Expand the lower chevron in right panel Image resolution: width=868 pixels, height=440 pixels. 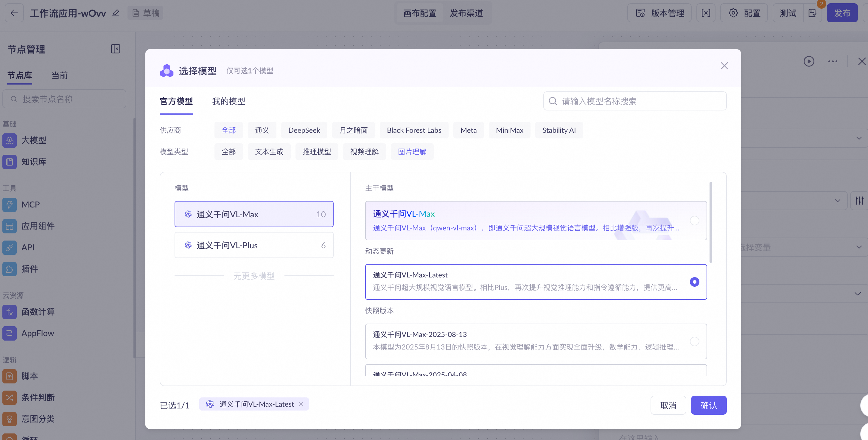pos(858,294)
